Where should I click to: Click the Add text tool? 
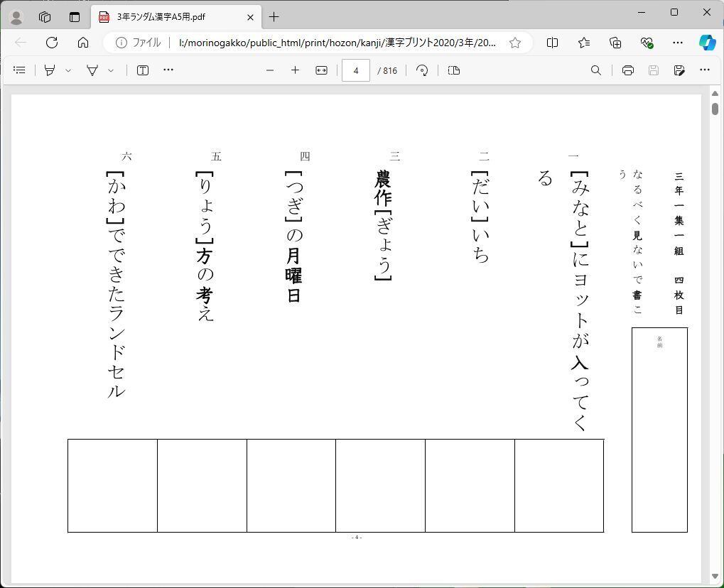pyautogui.click(x=143, y=70)
